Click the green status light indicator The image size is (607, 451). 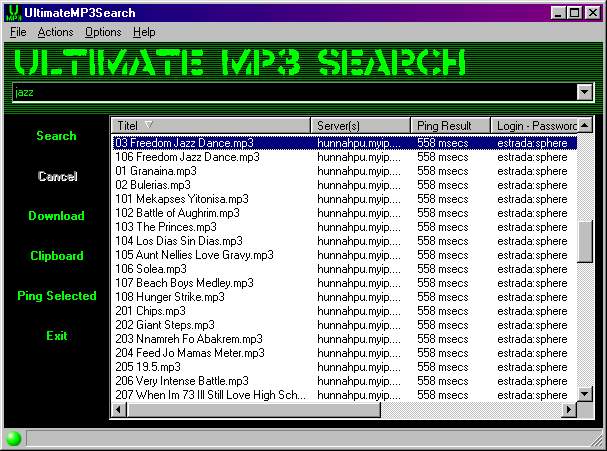click(x=14, y=438)
